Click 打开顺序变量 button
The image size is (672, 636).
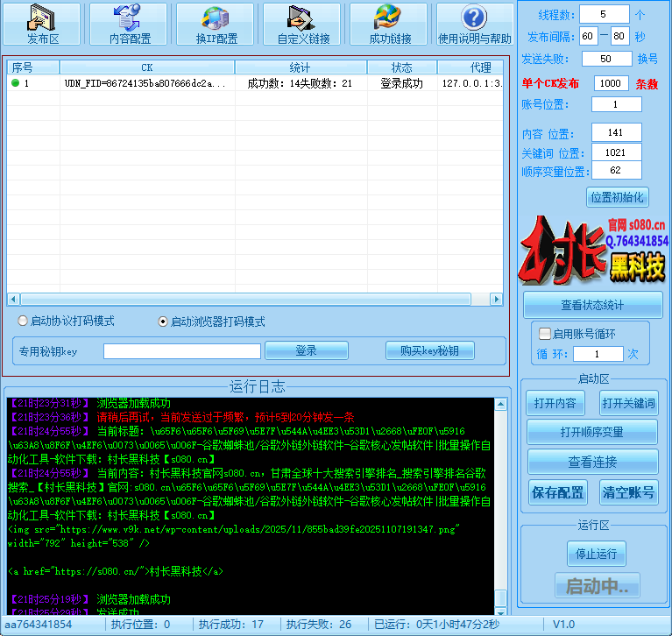(592, 432)
